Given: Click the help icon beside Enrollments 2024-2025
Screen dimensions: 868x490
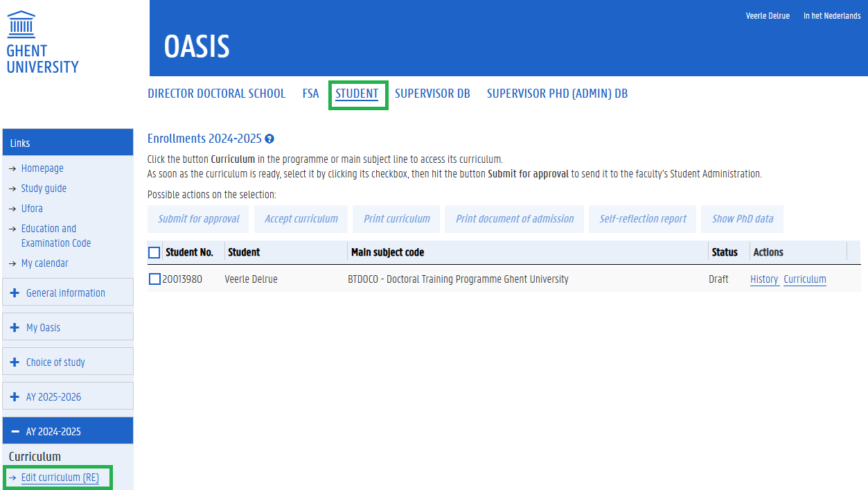Looking at the screenshot, I should [x=269, y=139].
